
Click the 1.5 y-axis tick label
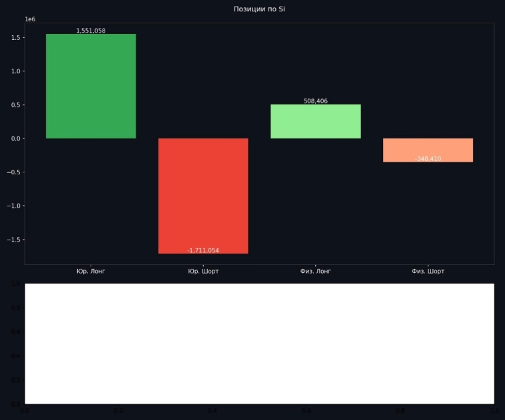pyautogui.click(x=15, y=38)
